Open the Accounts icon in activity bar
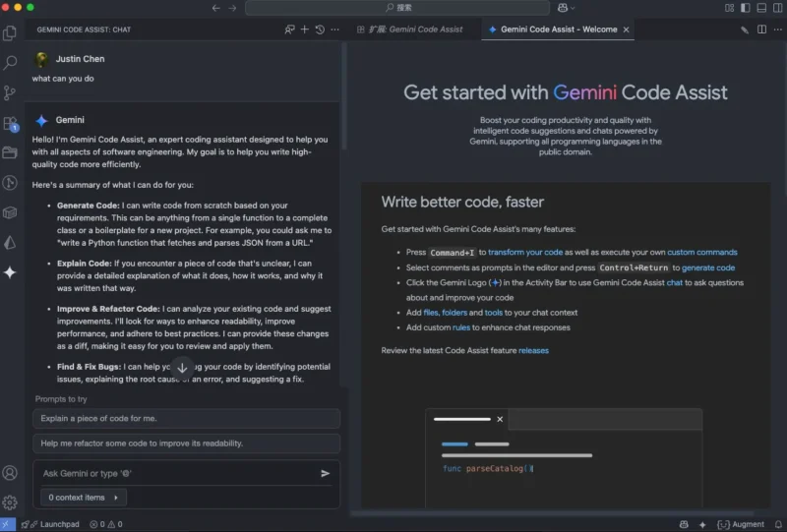Viewport: 787px width, 532px height. (10, 473)
